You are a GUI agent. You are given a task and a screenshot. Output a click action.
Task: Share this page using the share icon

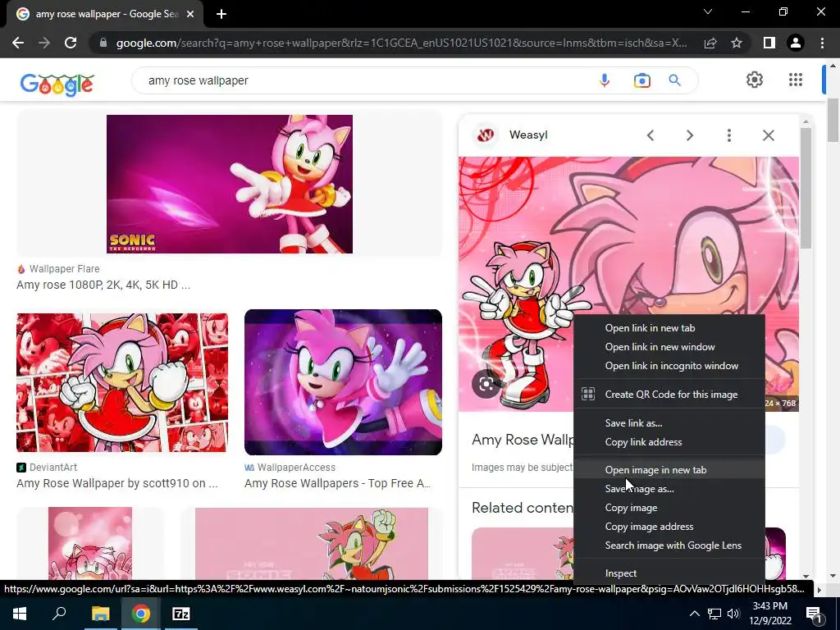pos(710,43)
